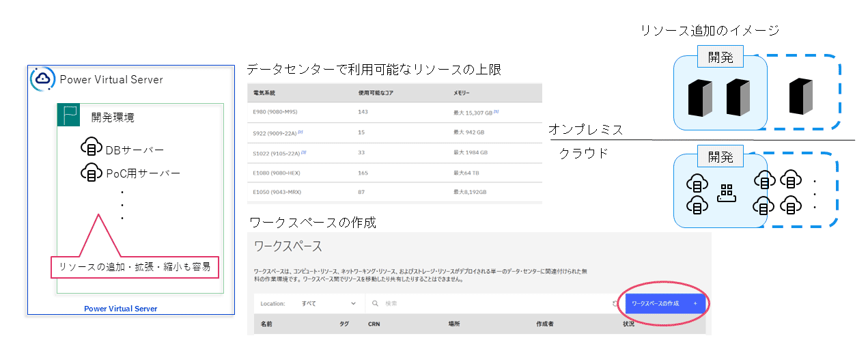Open the footnote link after 最大 15,307 GB
This screenshot has height=351, width=868.
(x=496, y=111)
